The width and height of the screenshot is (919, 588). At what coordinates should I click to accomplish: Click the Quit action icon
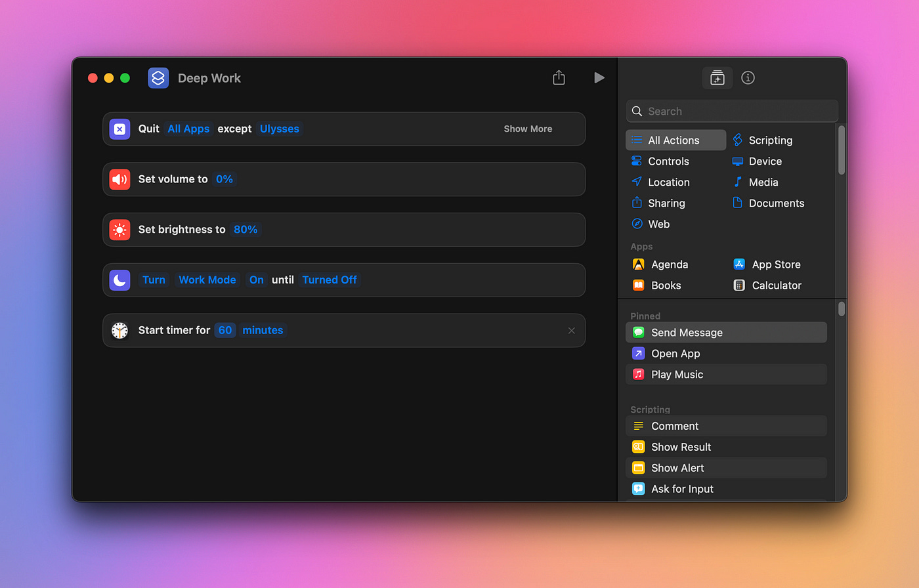[x=119, y=129]
